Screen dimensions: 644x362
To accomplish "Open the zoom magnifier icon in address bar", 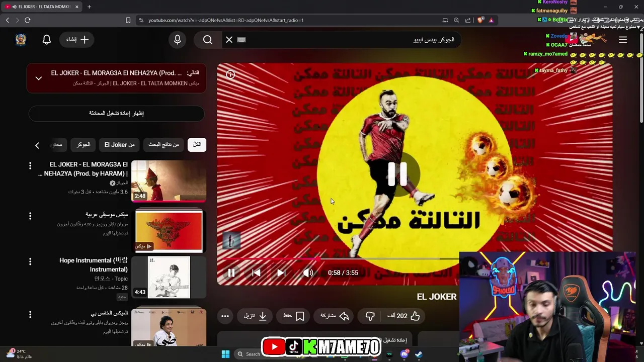I will [x=456, y=20].
